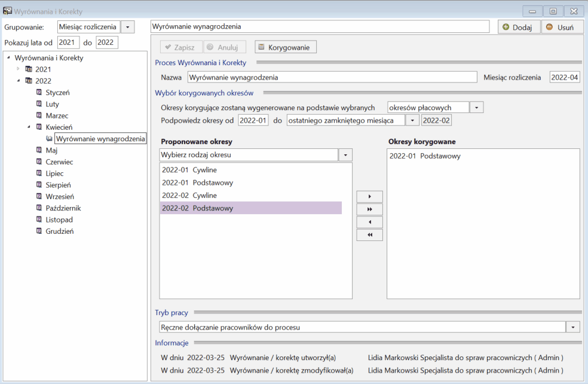Collapse the 2022 tree node
This screenshot has height=384, width=588.
[19, 80]
